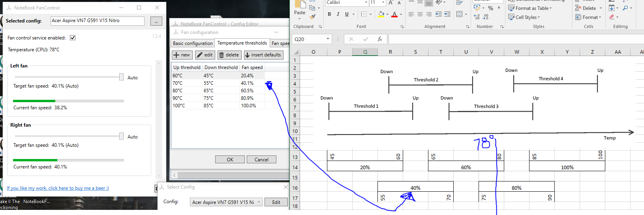Align text right in Excel

pyautogui.click(x=428, y=14)
